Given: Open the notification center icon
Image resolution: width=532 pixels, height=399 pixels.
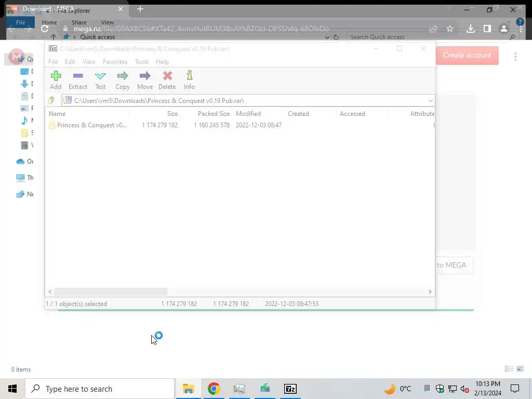Looking at the screenshot, I should pyautogui.click(x=515, y=389).
